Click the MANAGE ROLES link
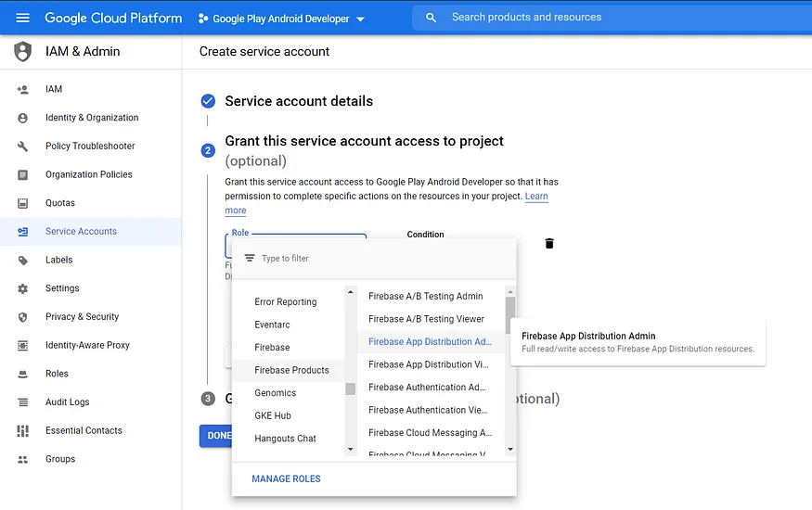The height and width of the screenshot is (510, 812). (287, 479)
